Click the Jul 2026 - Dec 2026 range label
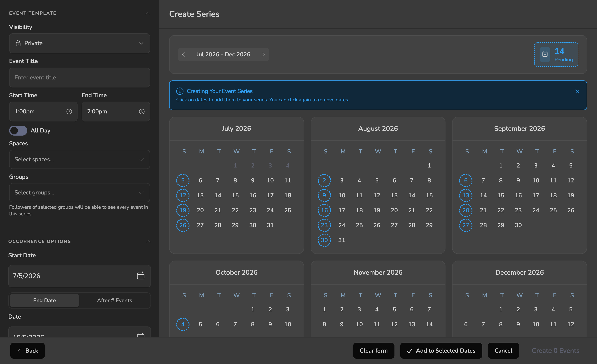The width and height of the screenshot is (597, 364). point(223,55)
